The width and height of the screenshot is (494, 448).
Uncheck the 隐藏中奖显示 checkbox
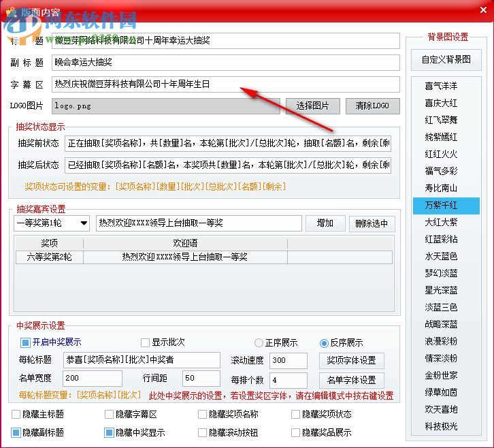(x=109, y=432)
